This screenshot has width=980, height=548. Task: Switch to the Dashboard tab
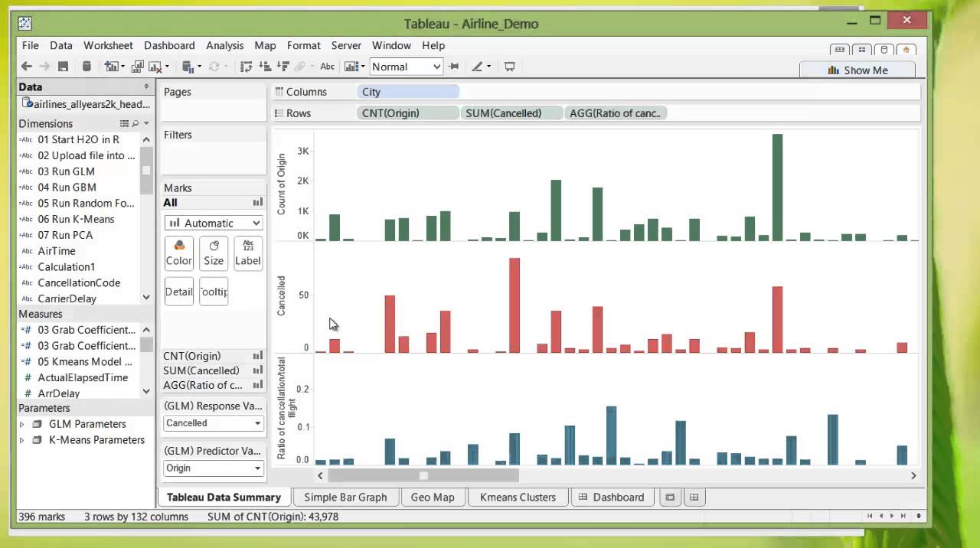click(612, 497)
